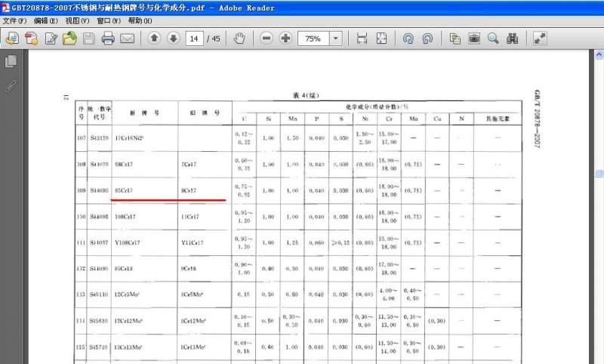604x364 pixels.
Task: Click the "Ni" column header
Action: click(365, 119)
